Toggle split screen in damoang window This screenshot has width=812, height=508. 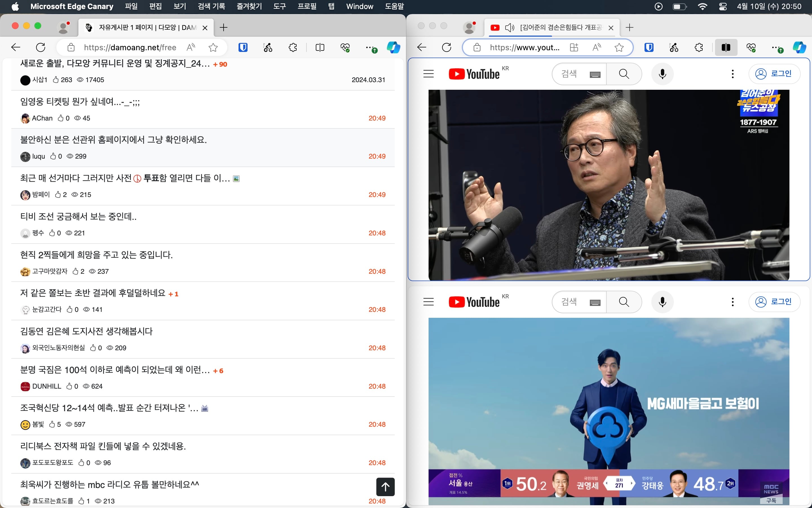320,47
